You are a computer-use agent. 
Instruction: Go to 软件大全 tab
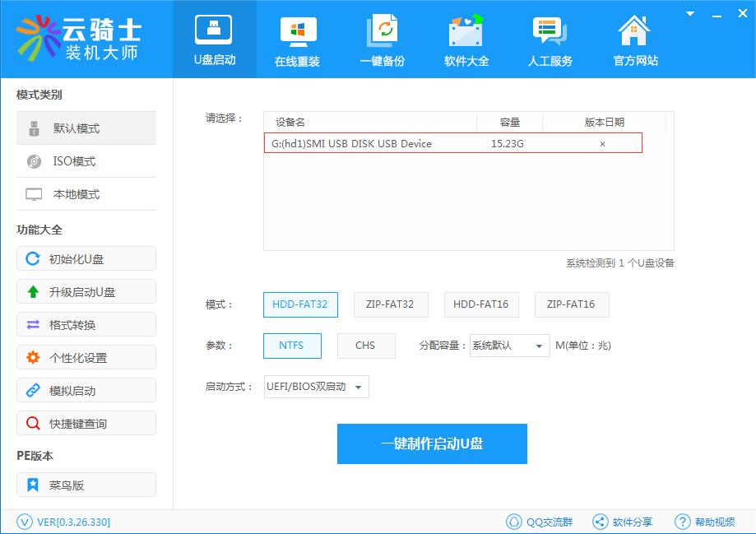point(466,39)
